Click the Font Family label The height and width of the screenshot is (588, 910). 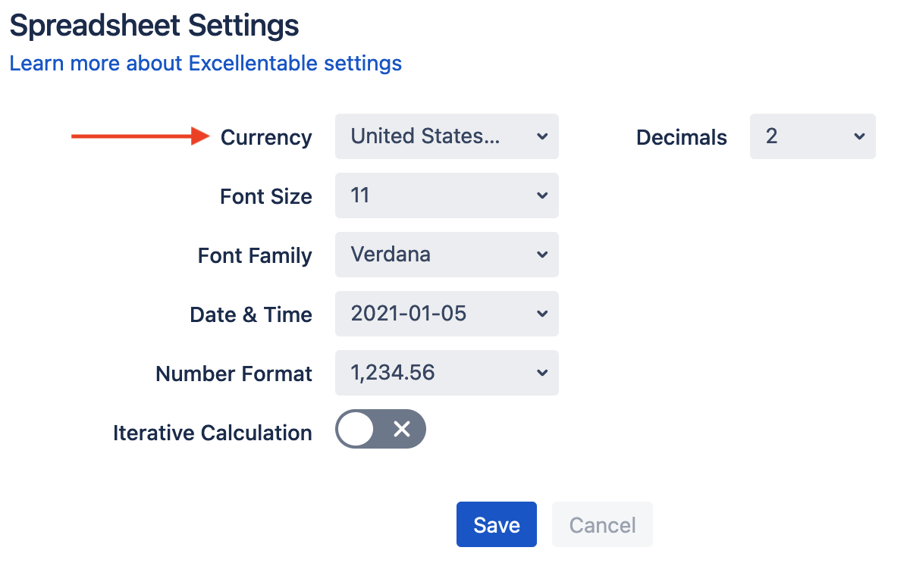click(255, 256)
